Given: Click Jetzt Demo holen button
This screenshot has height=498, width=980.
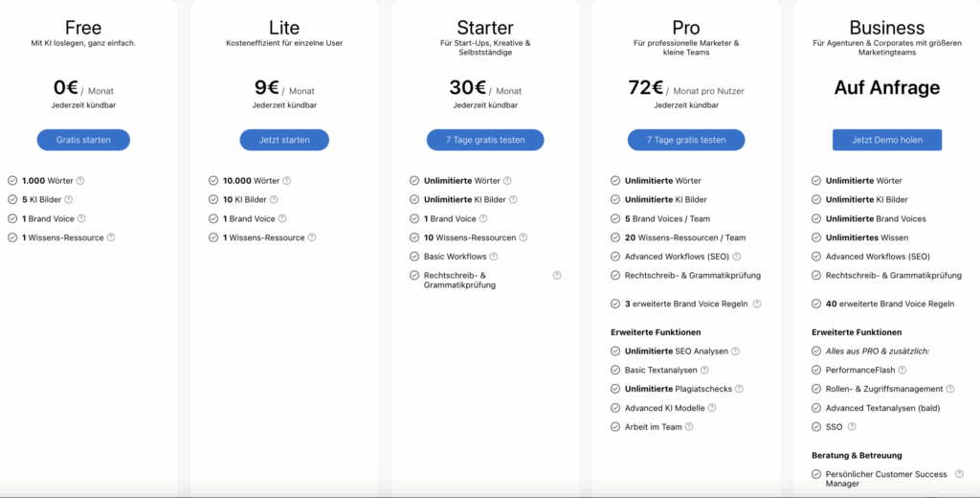Looking at the screenshot, I should click(x=887, y=140).
